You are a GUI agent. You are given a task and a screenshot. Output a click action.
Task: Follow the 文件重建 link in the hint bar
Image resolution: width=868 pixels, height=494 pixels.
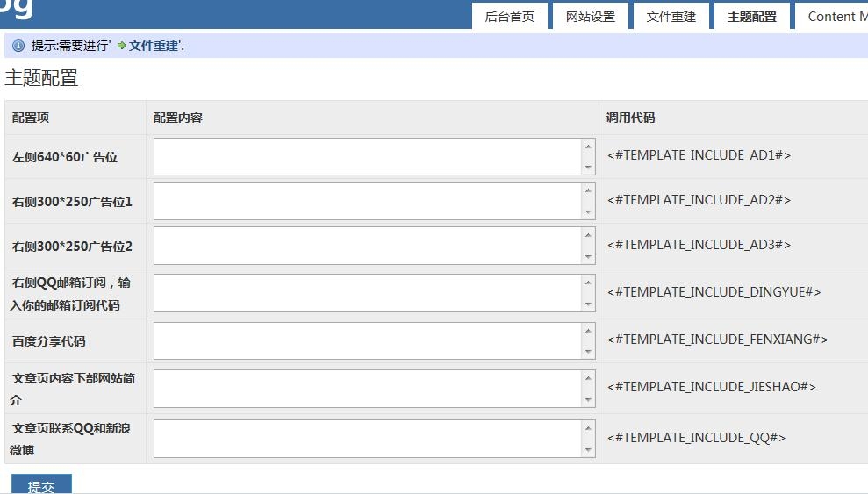point(154,46)
